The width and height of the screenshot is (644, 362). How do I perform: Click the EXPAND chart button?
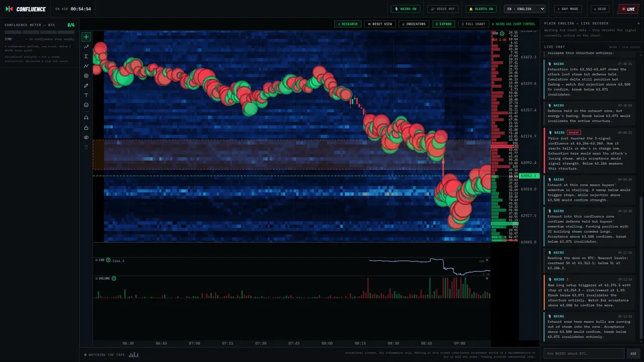click(x=444, y=24)
